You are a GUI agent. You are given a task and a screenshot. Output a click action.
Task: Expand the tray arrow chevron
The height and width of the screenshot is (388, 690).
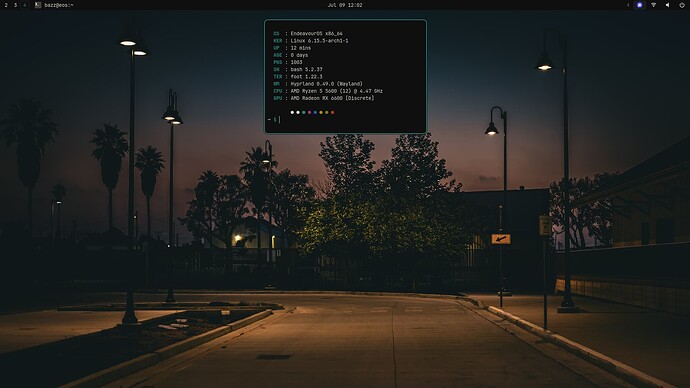[628, 5]
